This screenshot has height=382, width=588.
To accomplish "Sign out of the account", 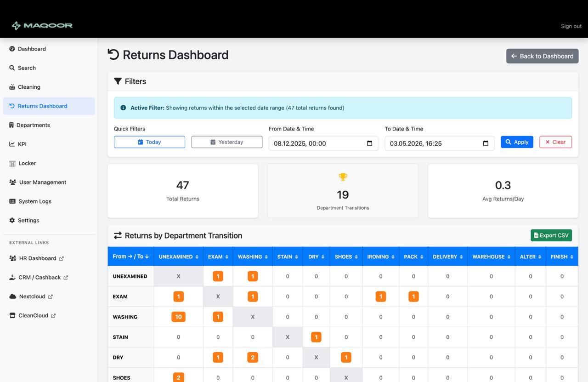I will (571, 26).
